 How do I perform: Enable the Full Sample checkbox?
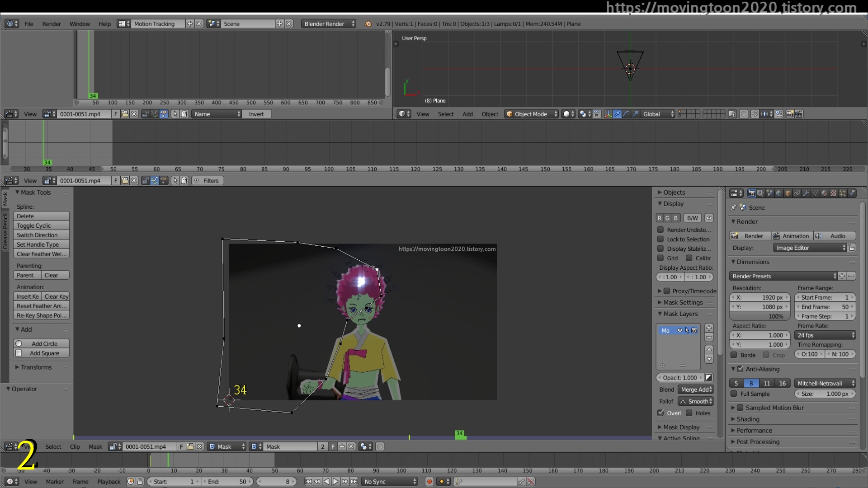pyautogui.click(x=734, y=394)
